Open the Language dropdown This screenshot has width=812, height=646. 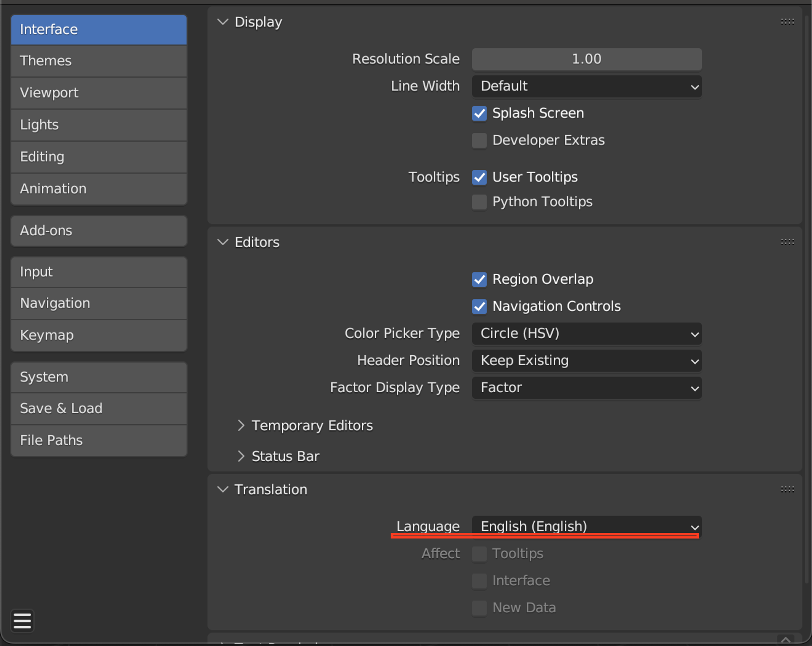587,527
